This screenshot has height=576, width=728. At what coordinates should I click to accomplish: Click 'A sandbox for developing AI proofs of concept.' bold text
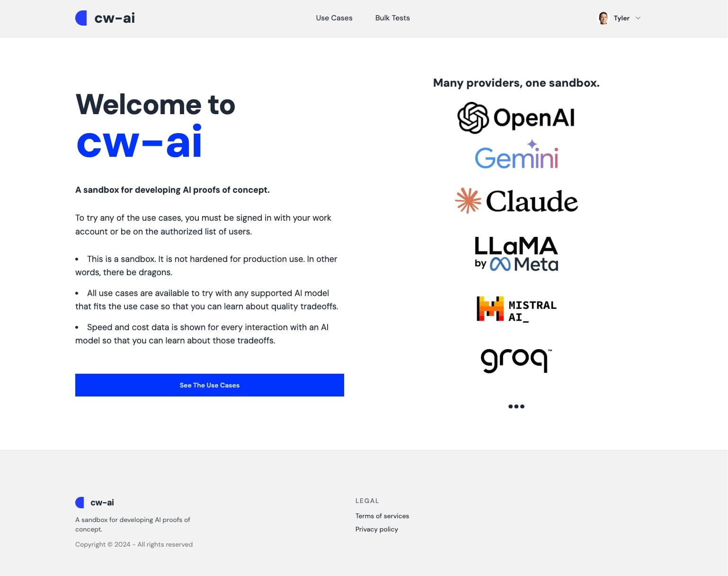tap(172, 190)
